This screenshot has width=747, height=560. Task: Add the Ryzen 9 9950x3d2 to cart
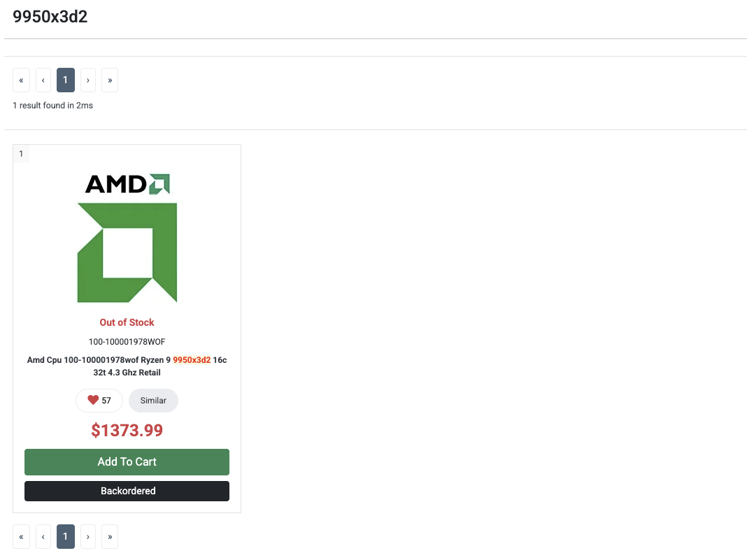pyautogui.click(x=127, y=462)
